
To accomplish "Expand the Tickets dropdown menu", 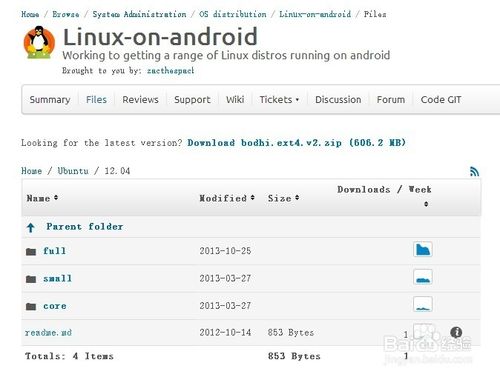I will coord(279,99).
